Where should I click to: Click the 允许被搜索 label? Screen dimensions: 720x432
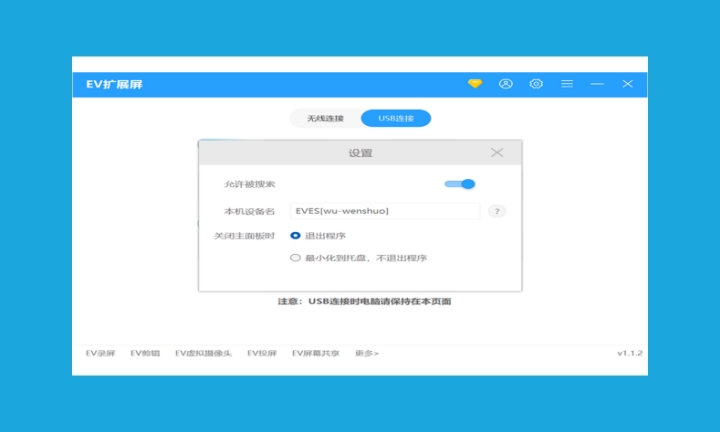pyautogui.click(x=249, y=184)
